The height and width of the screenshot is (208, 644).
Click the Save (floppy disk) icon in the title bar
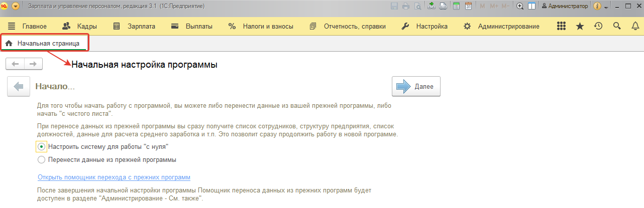[x=394, y=6]
